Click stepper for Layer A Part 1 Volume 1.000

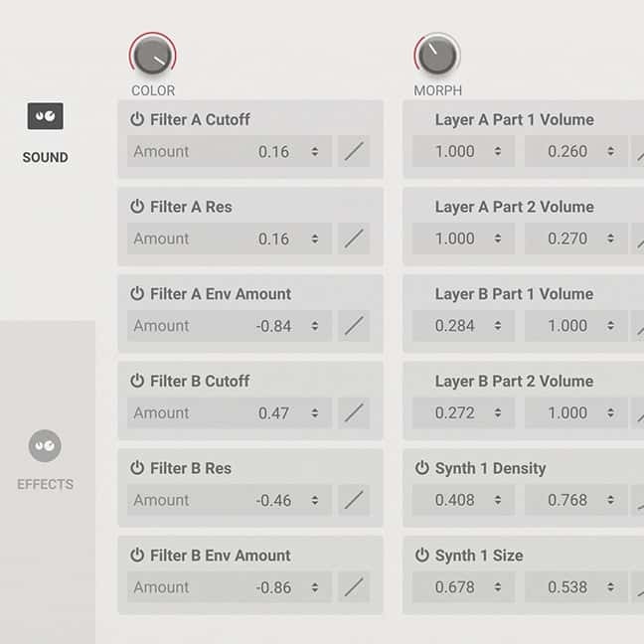pyautogui.click(x=497, y=151)
